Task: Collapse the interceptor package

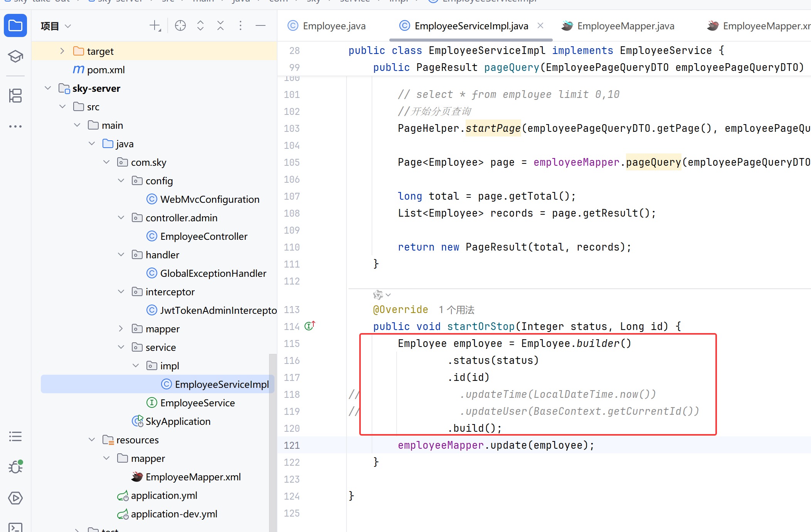Action: tap(121, 291)
